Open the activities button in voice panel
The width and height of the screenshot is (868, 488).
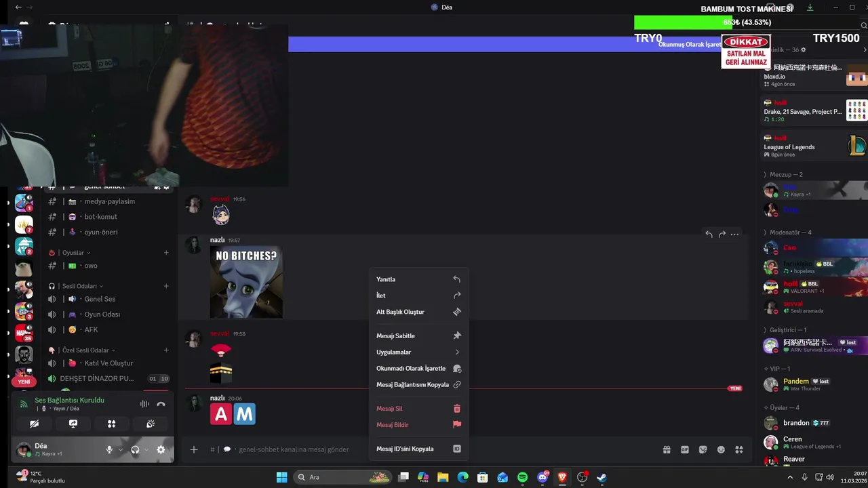click(112, 424)
